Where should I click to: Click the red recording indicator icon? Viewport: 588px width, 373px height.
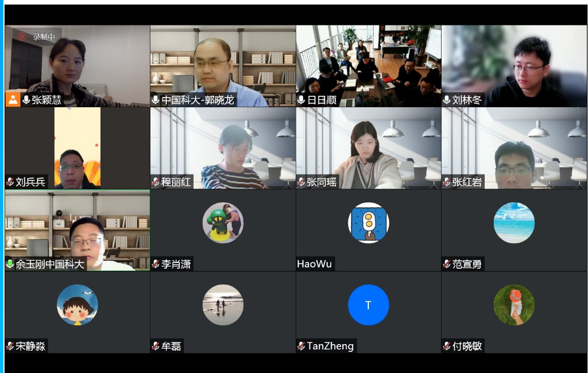[x=22, y=37]
